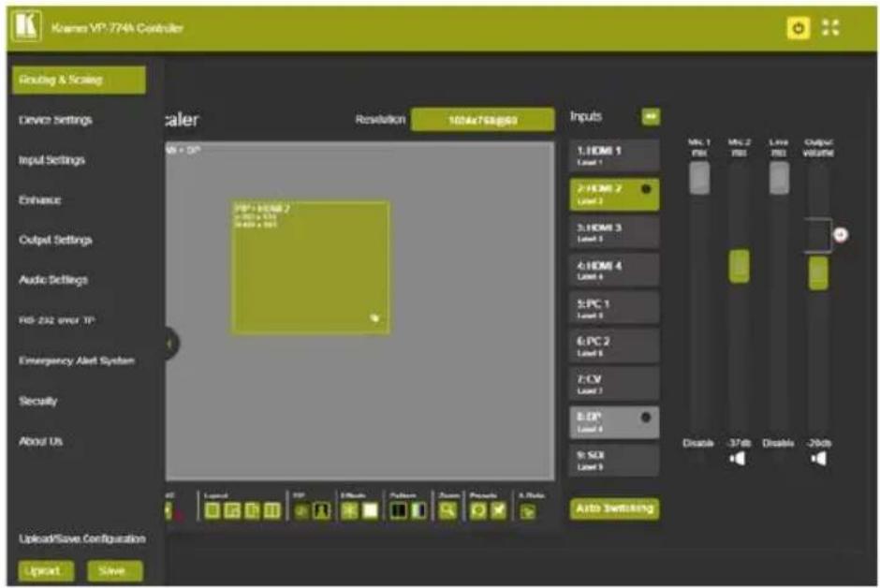Click the Mic 2 mix slider handle

(739, 266)
